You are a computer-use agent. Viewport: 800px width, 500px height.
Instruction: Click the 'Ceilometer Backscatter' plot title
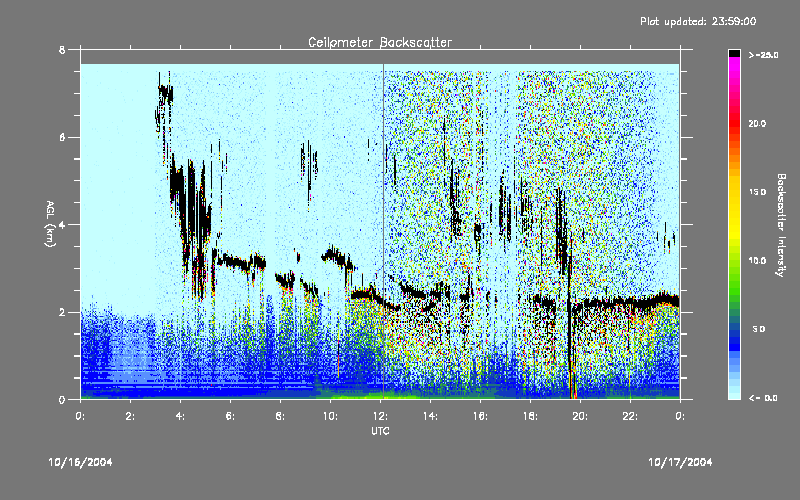(380, 42)
